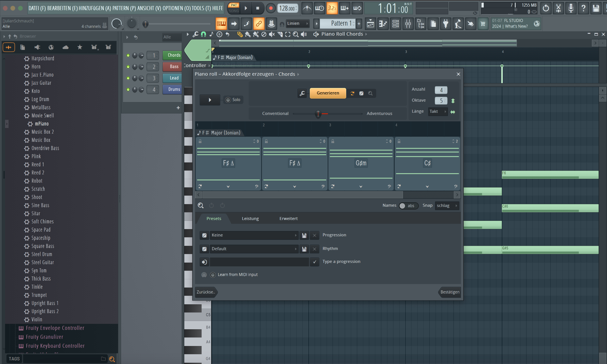Click the Bestätigen button
The image size is (607, 364).
(x=450, y=292)
